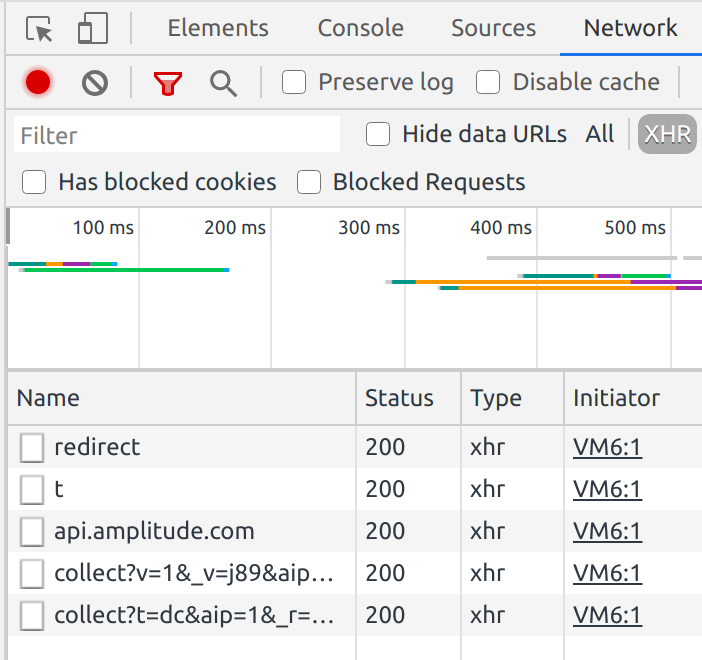Select the XHR request type filter
This screenshot has width=702, height=660.
pyautogui.click(x=667, y=134)
